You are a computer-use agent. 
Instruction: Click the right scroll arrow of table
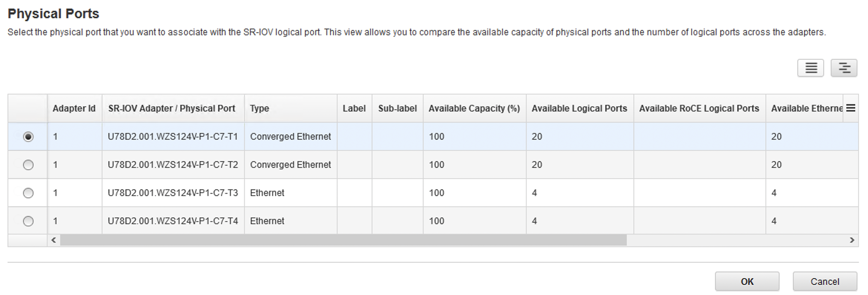click(852, 240)
